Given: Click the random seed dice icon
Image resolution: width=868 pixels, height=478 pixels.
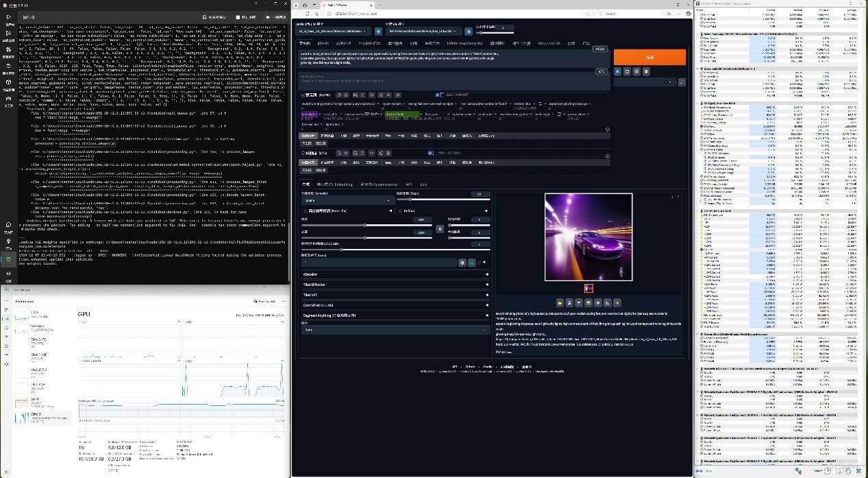Looking at the screenshot, I should click(x=462, y=262).
